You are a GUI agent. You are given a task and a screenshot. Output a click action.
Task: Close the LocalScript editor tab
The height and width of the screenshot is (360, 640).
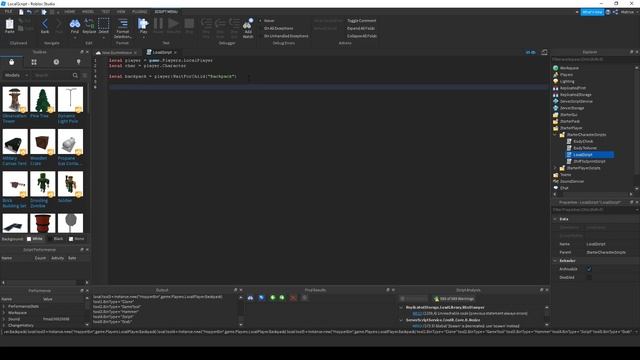[176, 52]
